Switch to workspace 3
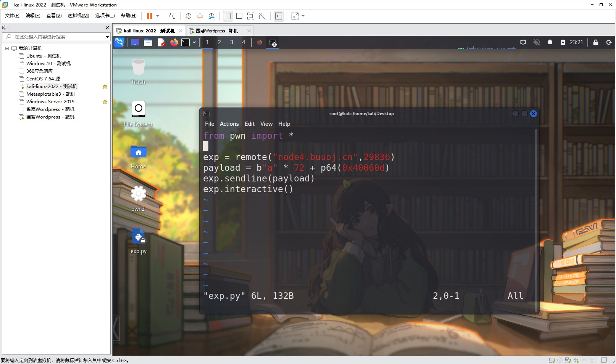616x364 pixels. pyautogui.click(x=232, y=42)
